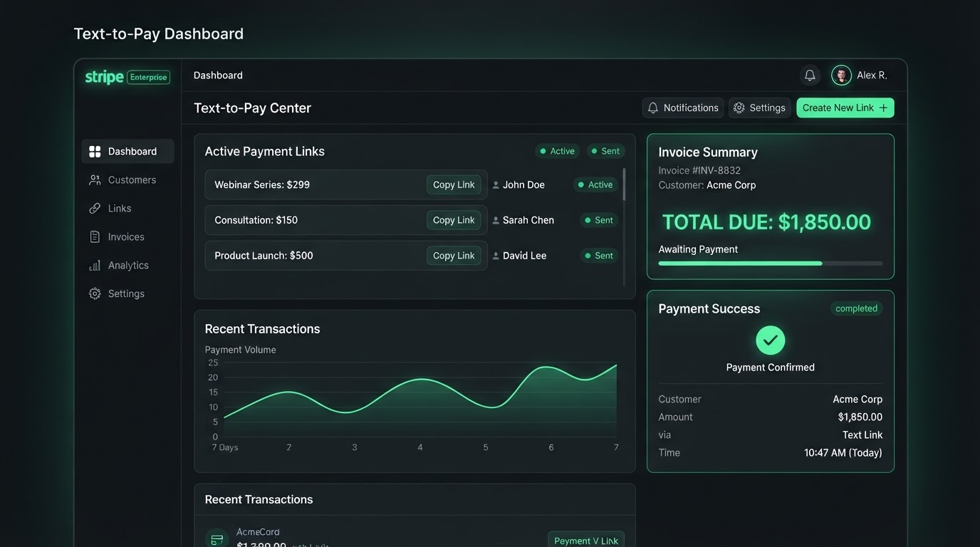Click the Stripe logo

(x=104, y=77)
